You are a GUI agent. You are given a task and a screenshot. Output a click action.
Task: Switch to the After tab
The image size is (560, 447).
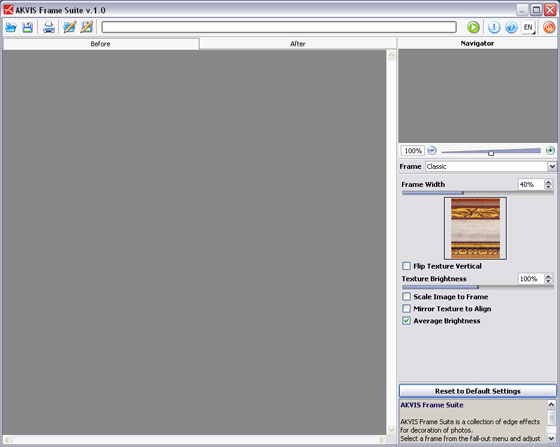click(298, 44)
